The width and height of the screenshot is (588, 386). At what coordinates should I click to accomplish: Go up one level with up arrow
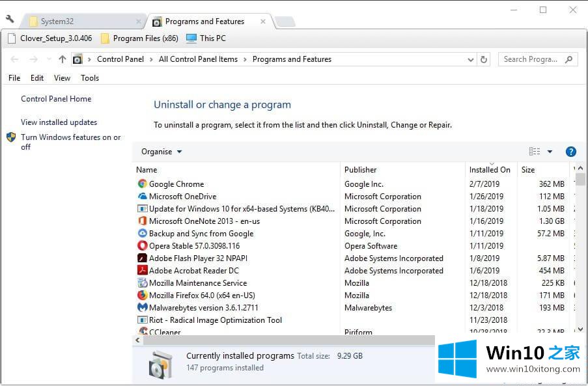pyautogui.click(x=63, y=59)
